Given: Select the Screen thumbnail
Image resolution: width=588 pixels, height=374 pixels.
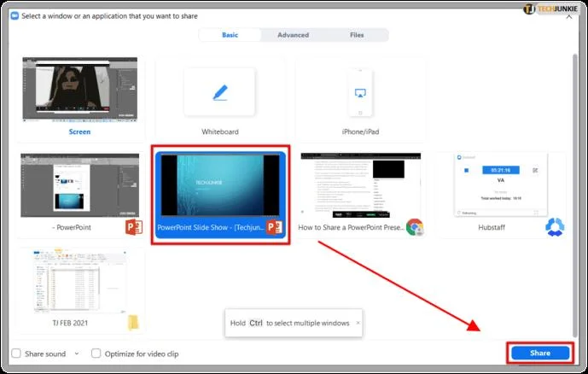Looking at the screenshot, I should point(80,90).
